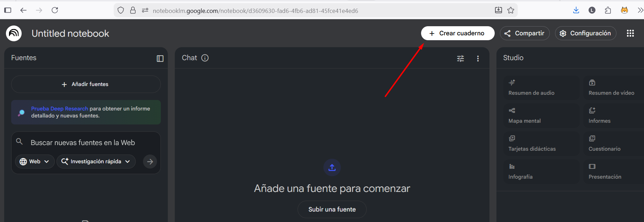644x222 pixels.
Task: Create a new notebook with 'Crear cuaderno'
Action: (458, 33)
